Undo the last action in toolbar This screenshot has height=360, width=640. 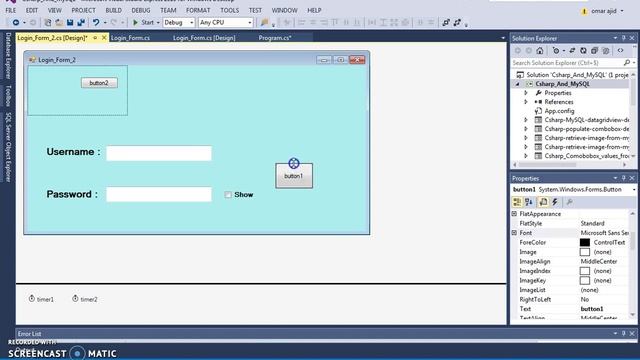tap(96, 22)
